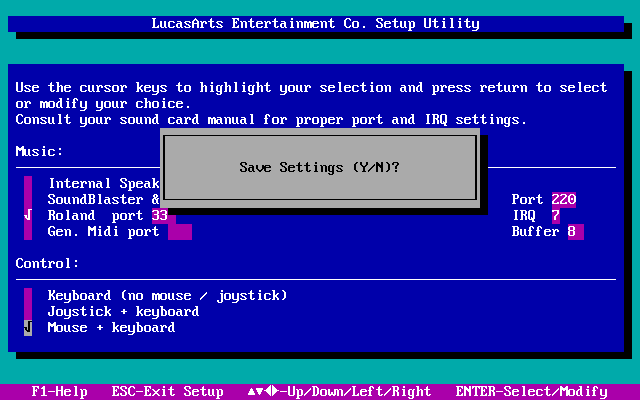Click the Save Settings (Y/N)? prompt

(319, 167)
